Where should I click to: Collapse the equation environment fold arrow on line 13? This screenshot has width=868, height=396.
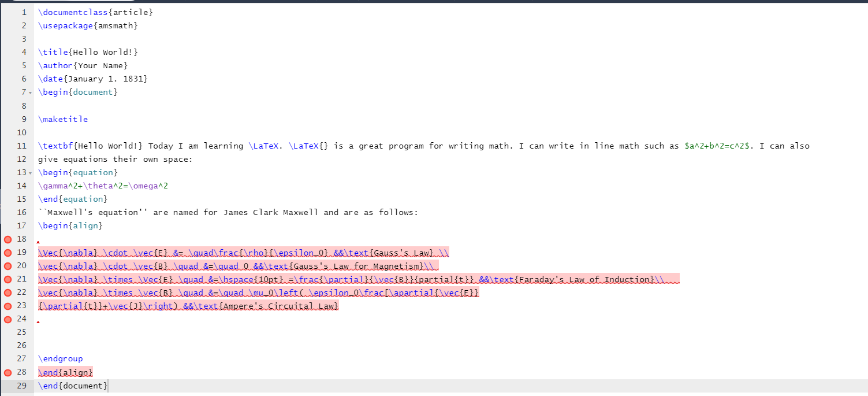pyautogui.click(x=30, y=172)
